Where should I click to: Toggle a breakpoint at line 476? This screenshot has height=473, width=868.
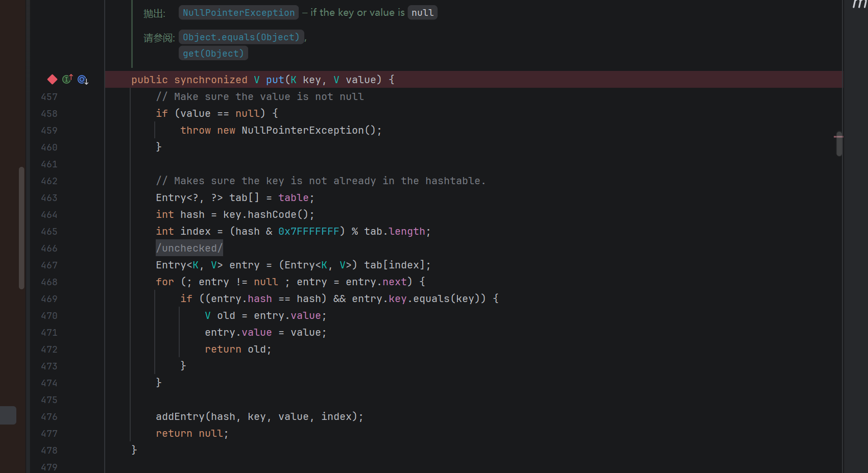coord(49,417)
